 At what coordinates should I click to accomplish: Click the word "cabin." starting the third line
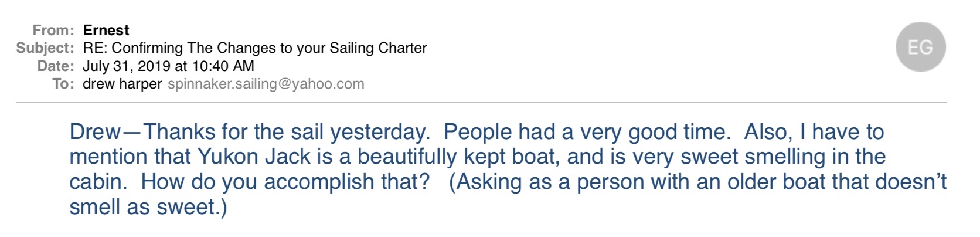coord(98,182)
